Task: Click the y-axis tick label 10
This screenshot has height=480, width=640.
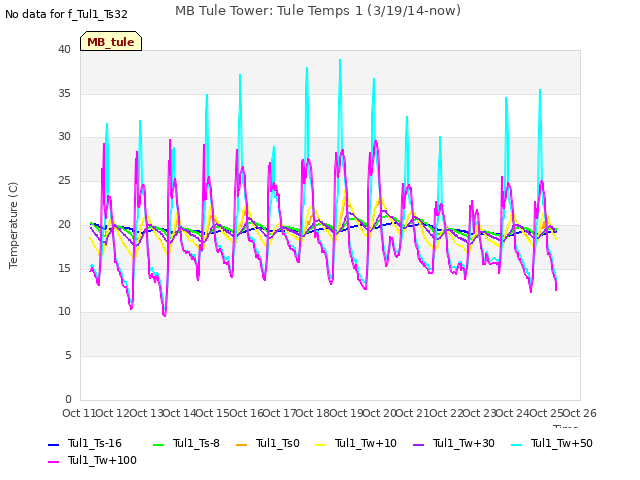Action: tap(64, 312)
